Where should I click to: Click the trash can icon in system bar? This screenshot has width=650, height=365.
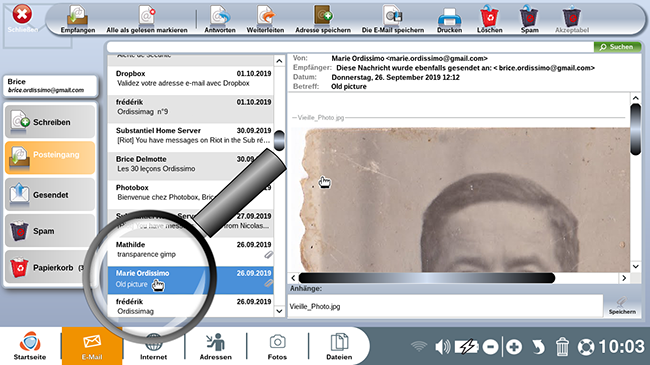562,347
